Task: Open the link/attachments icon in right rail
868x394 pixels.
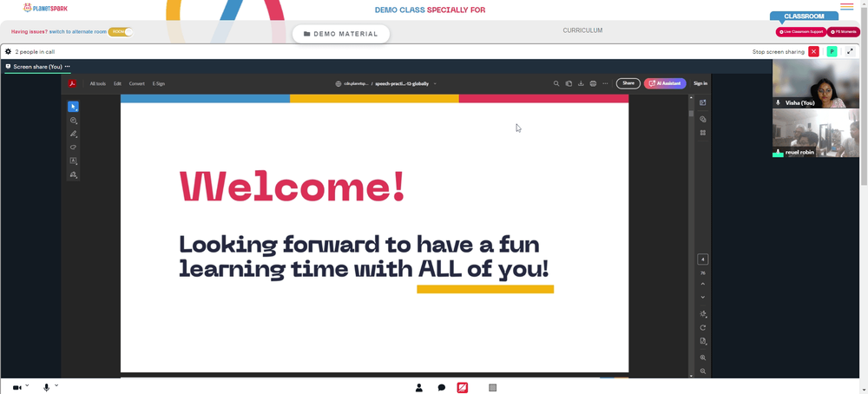Action: [703, 119]
